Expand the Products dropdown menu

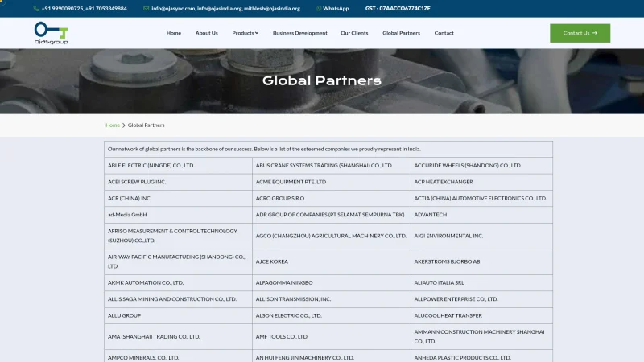pos(246,33)
